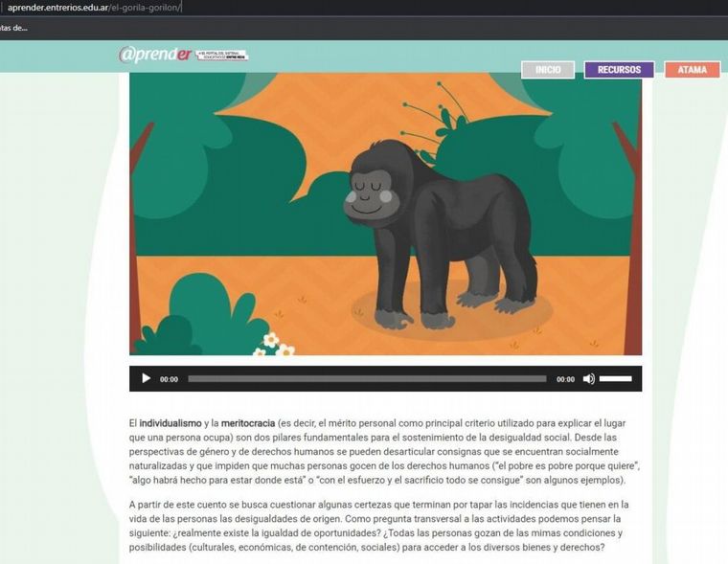
Task: Click the bold word individualismo
Action: (x=170, y=422)
